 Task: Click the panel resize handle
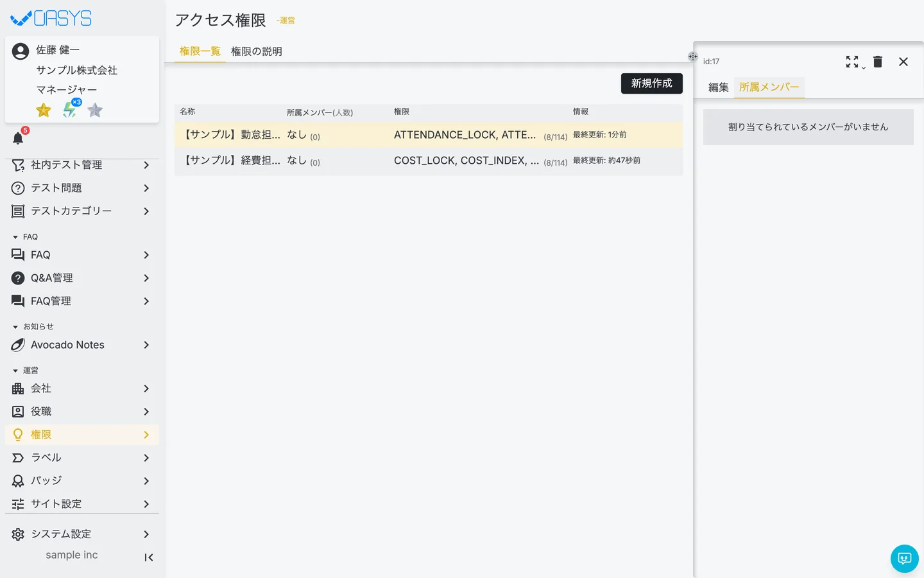tap(693, 57)
